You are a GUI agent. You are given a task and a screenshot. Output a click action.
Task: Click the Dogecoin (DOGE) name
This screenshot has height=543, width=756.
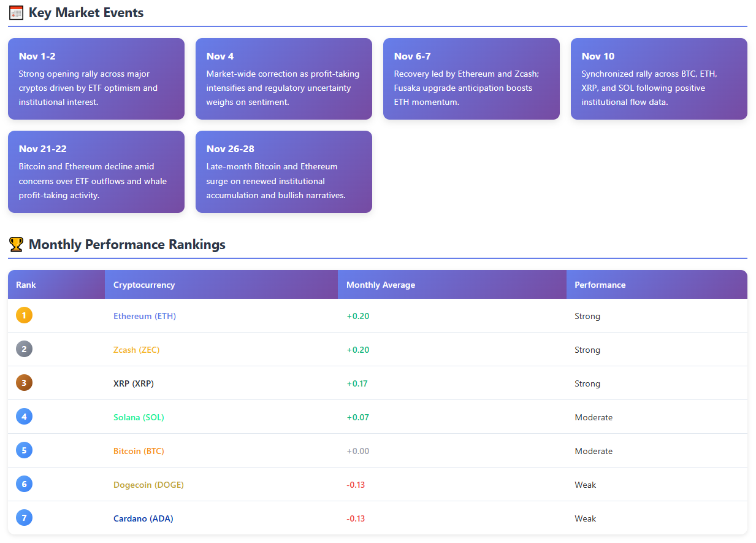[x=148, y=485]
